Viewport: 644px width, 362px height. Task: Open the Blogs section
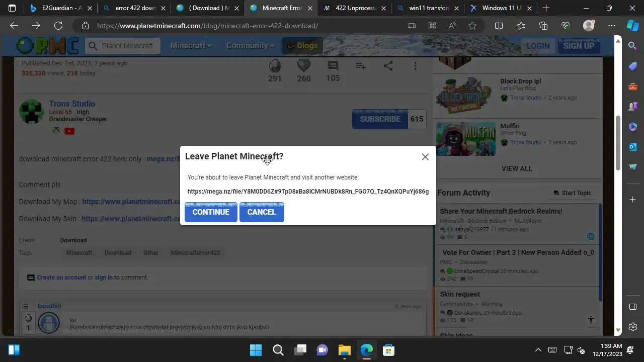pyautogui.click(x=302, y=46)
